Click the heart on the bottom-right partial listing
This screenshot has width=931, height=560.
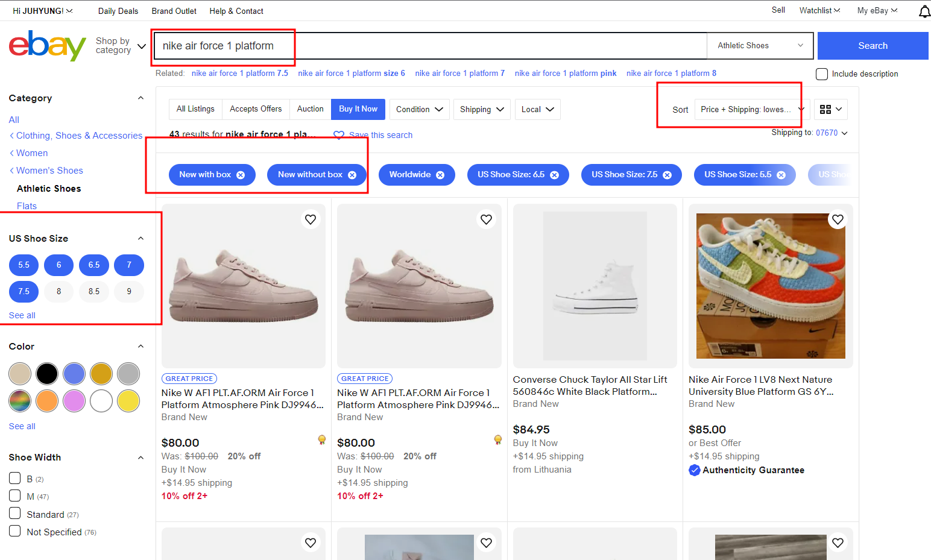(x=838, y=543)
